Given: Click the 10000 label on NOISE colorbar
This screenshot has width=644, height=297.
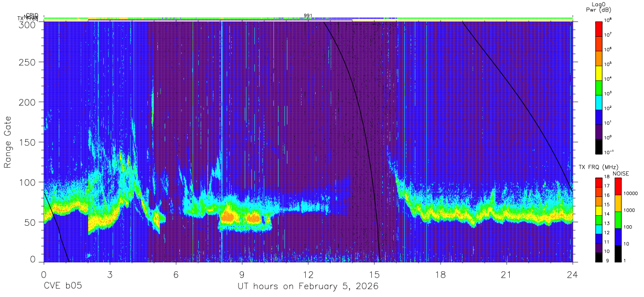Looking at the screenshot, I should point(631,193).
